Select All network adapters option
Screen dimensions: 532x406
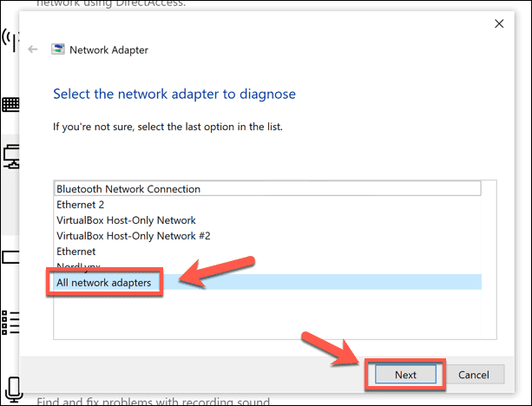pos(267,282)
